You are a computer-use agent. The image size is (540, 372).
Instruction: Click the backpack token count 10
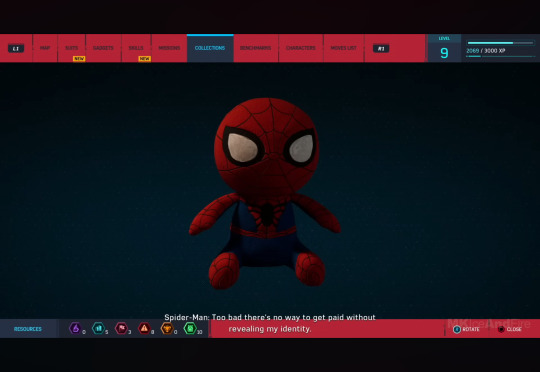(200, 332)
